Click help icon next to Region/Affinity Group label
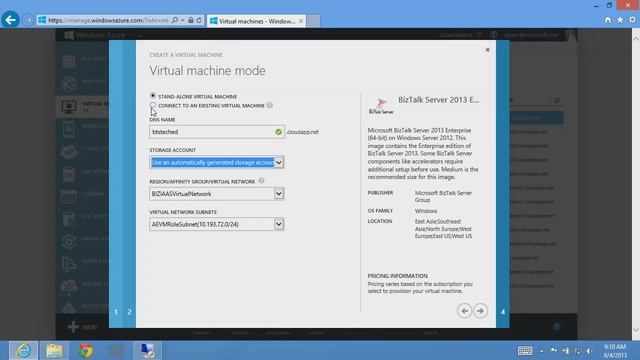 tap(261, 181)
